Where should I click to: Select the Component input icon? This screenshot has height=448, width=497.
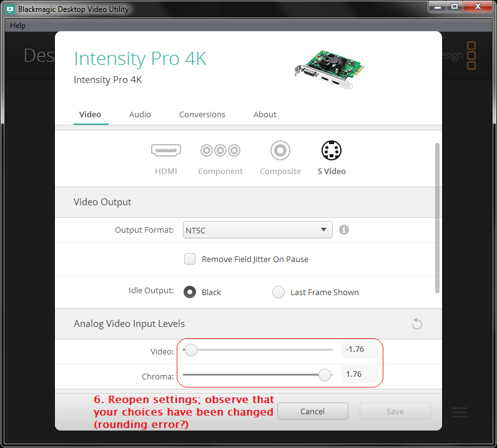[220, 150]
